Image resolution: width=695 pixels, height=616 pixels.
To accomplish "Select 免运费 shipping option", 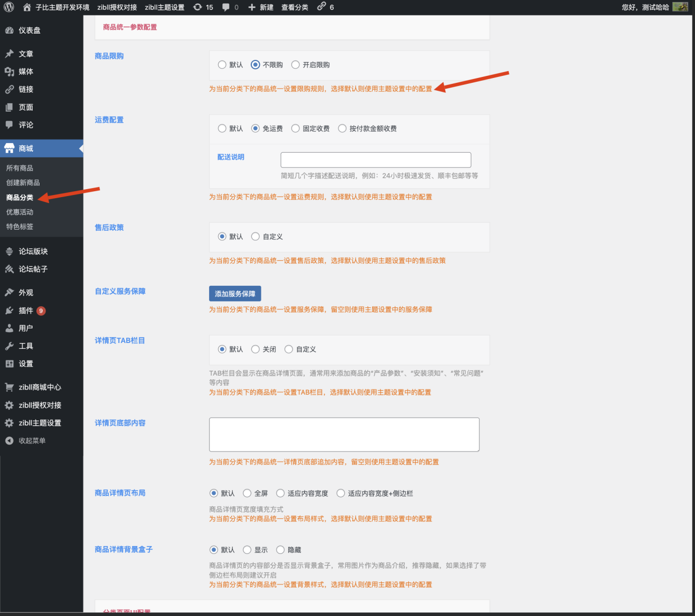I will tap(256, 128).
